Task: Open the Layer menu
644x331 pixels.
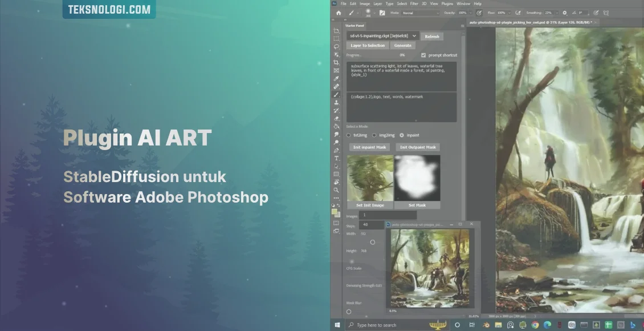Action: 378,3
